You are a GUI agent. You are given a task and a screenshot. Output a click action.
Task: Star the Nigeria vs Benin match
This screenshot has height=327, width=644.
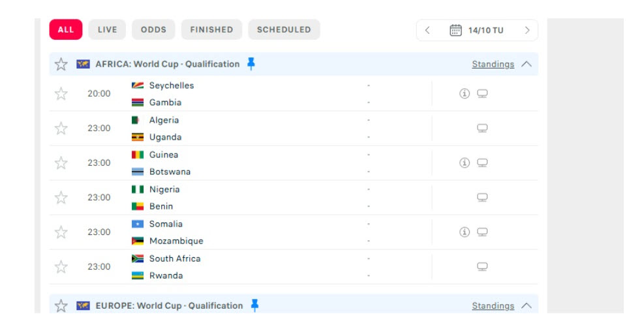point(61,198)
